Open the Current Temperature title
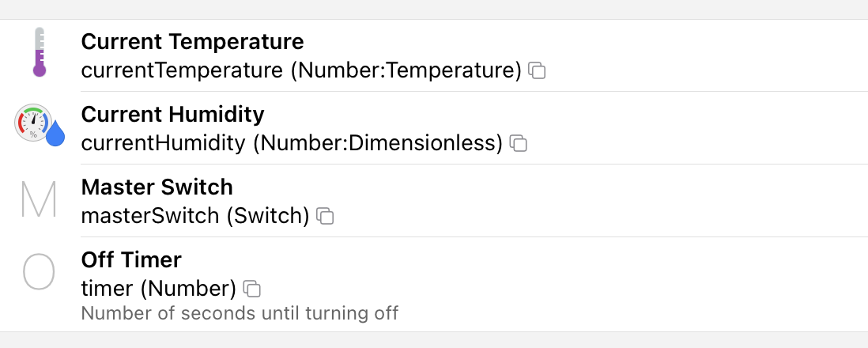 click(192, 41)
